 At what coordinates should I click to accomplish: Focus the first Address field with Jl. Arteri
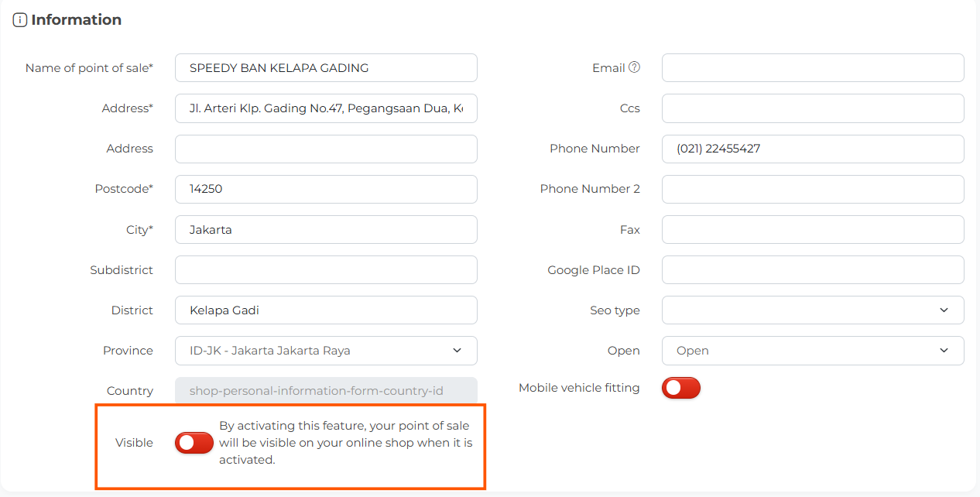326,108
